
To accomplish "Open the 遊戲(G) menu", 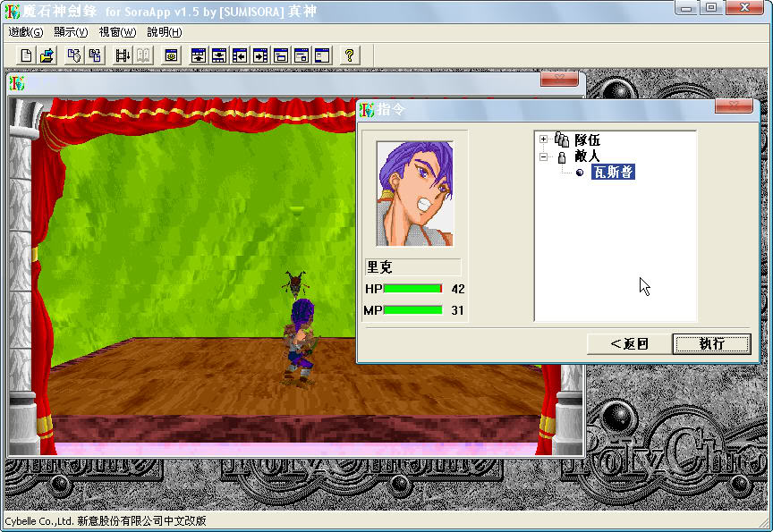I will (26, 32).
